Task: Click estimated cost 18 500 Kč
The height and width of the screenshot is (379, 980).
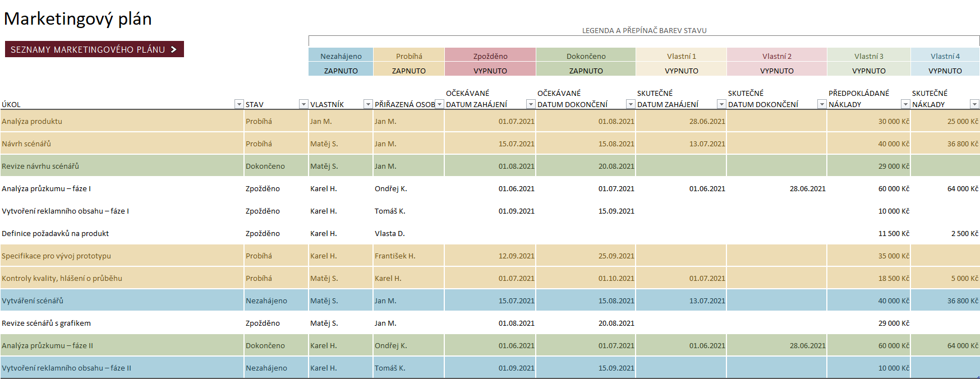Action: [869, 278]
